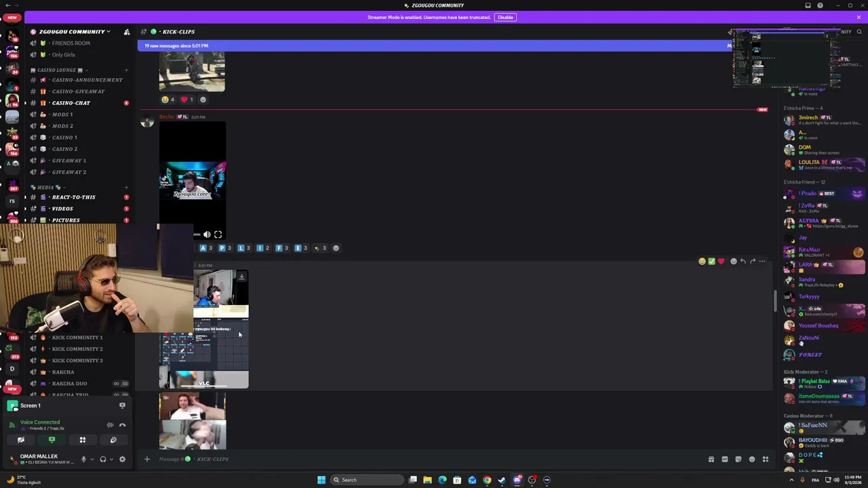Viewport: 868px width, 488px height.
Task: Mute the microphone
Action: click(x=83, y=459)
